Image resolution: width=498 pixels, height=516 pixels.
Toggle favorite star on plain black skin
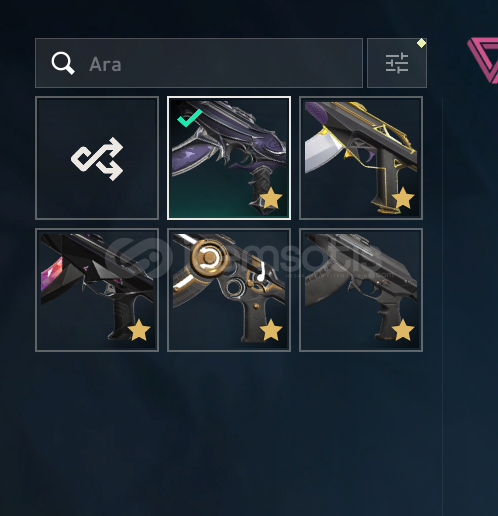pyautogui.click(x=403, y=330)
